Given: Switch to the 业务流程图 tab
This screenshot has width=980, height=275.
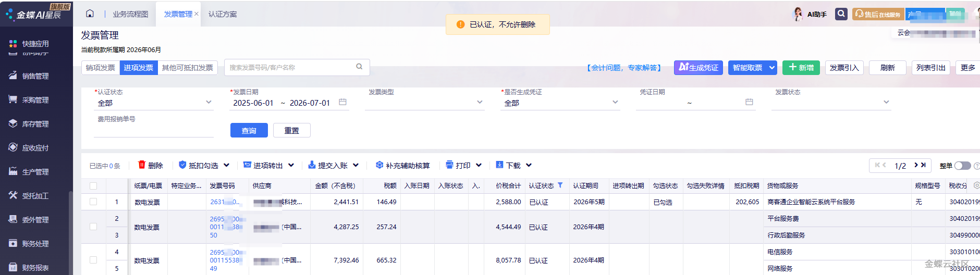Looking at the screenshot, I should (x=130, y=14).
